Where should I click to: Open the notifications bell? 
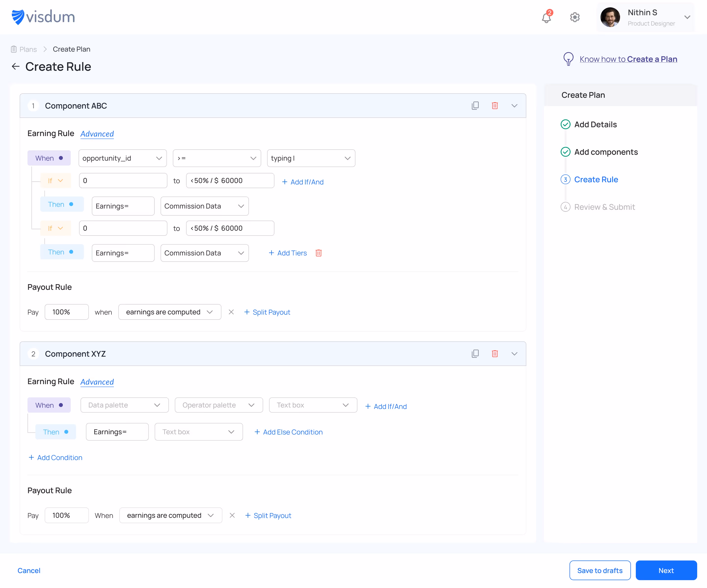546,17
